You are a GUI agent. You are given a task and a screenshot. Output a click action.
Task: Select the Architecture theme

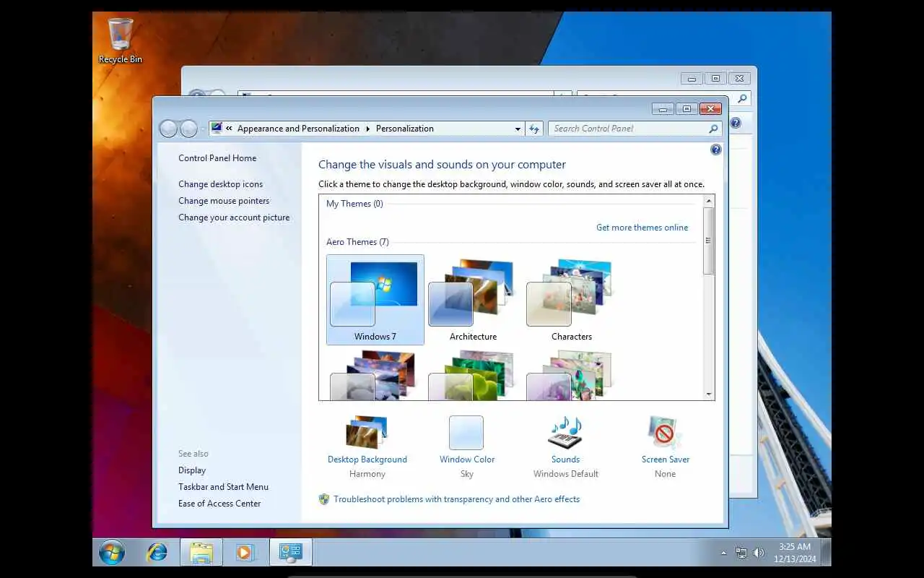point(474,300)
